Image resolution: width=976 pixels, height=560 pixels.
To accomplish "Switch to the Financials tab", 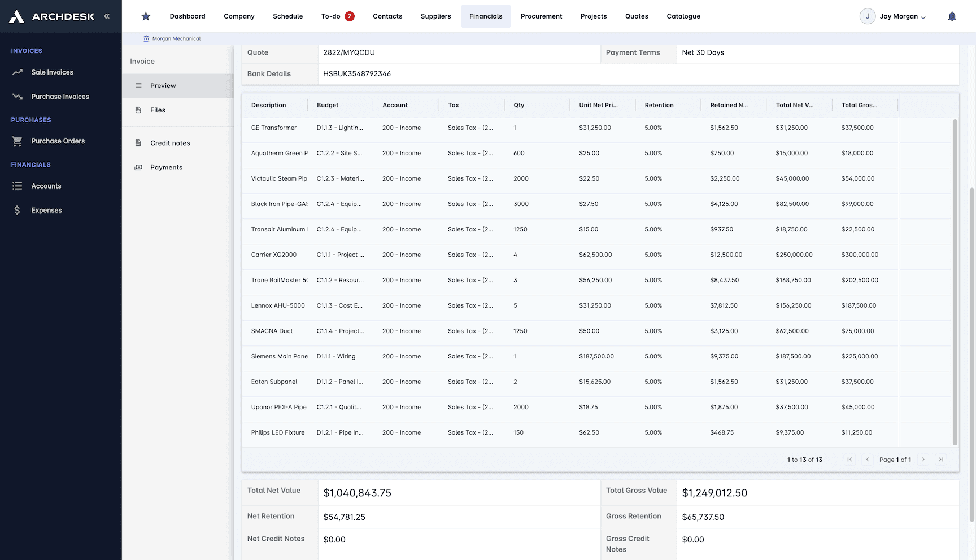I will [486, 16].
